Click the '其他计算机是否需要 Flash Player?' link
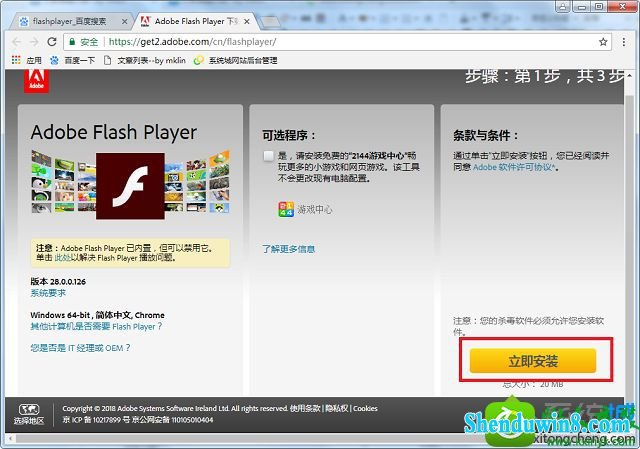The image size is (640, 449). [96, 327]
